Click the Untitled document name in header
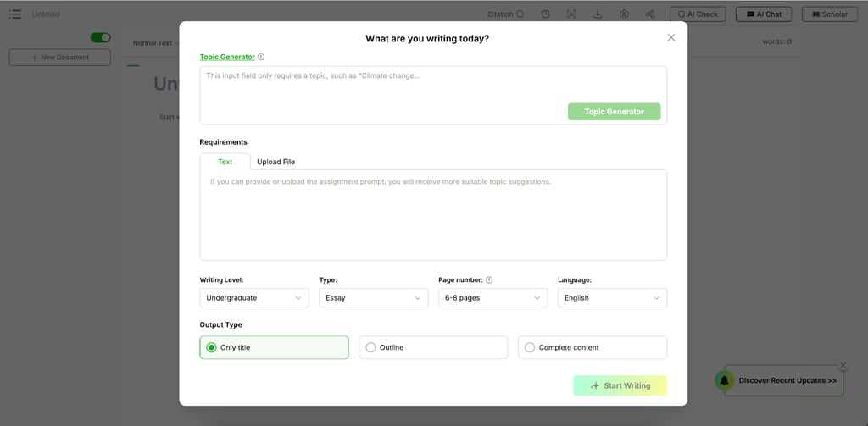The height and width of the screenshot is (426, 868). [x=46, y=14]
